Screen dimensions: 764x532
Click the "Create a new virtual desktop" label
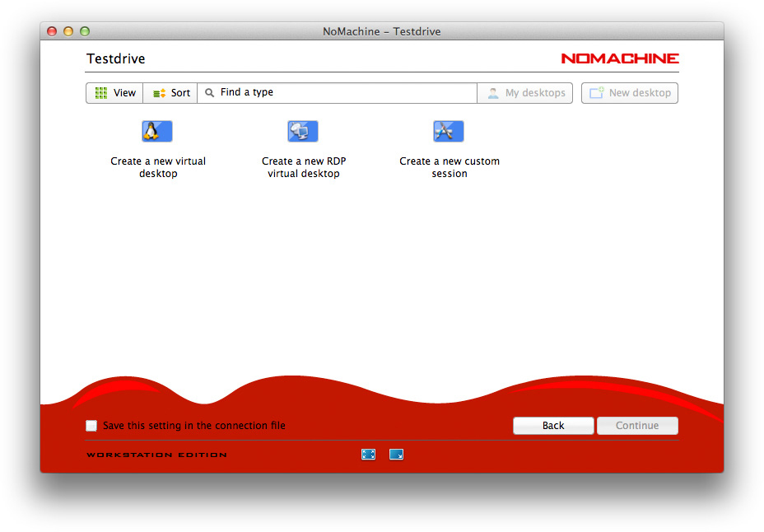158,167
